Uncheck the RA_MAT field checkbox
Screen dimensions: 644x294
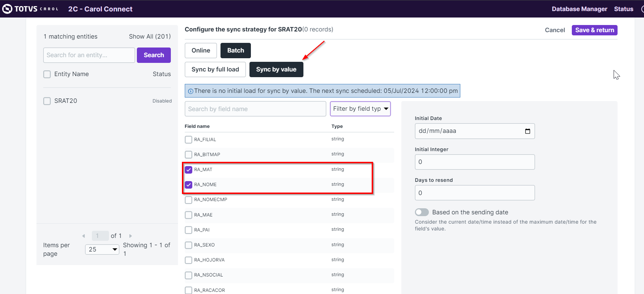pyautogui.click(x=188, y=170)
